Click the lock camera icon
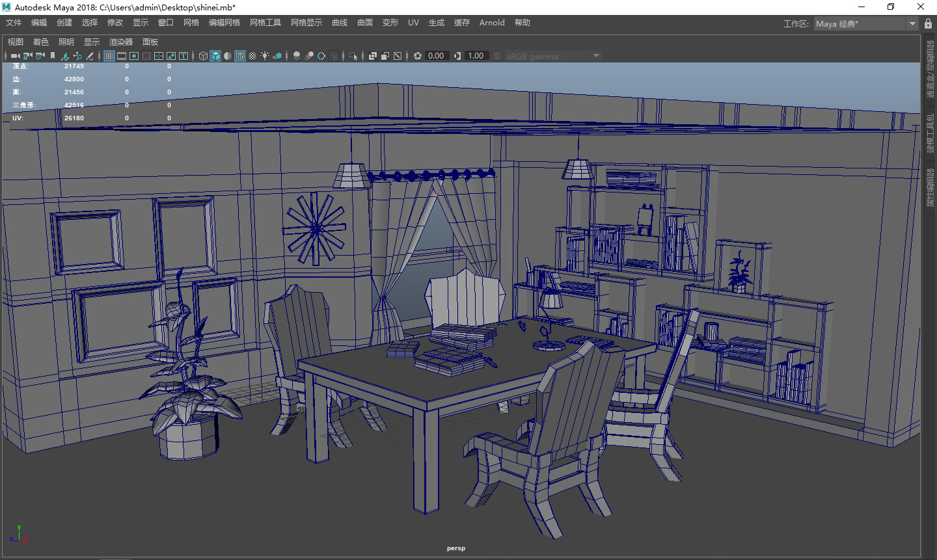937x560 pixels. tap(28, 56)
